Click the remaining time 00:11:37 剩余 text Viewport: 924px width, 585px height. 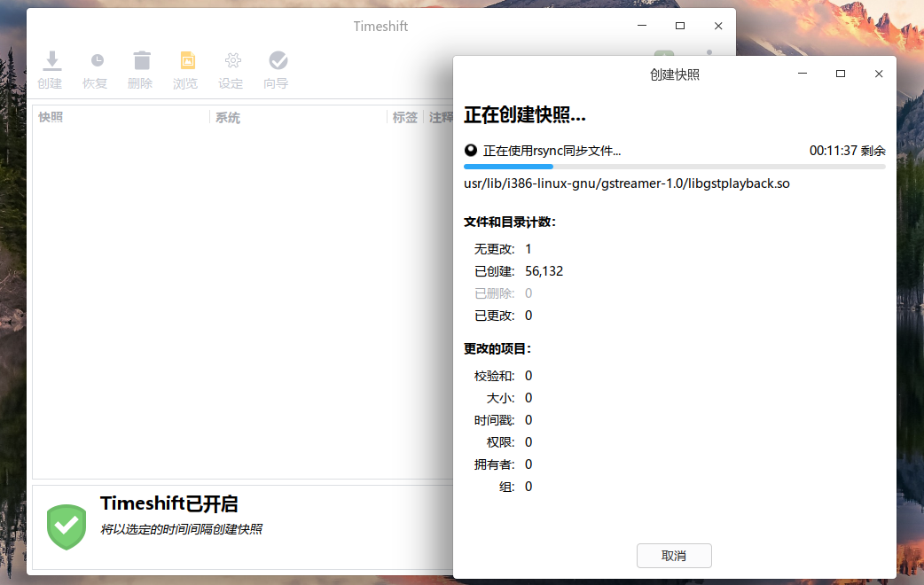pos(848,151)
